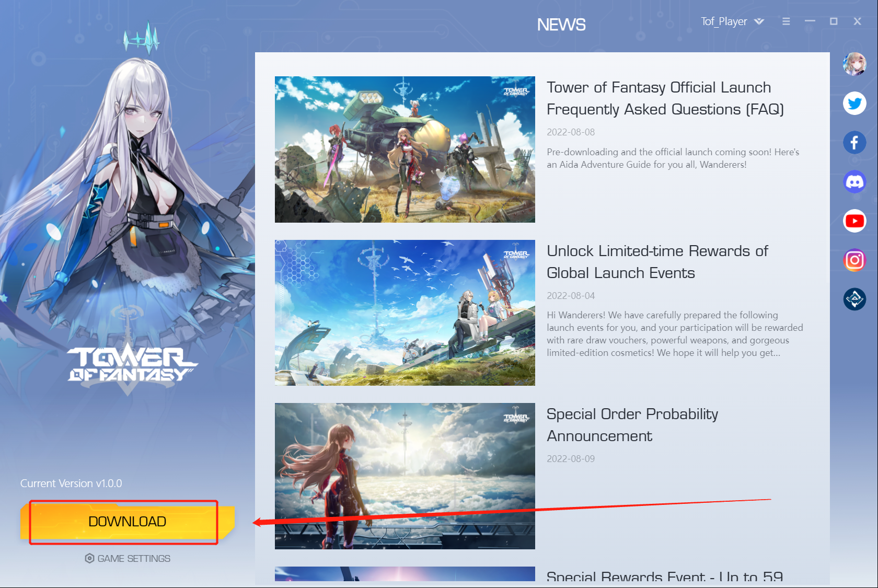Click the Pre-downloading description text
The image size is (878, 588).
point(673,158)
